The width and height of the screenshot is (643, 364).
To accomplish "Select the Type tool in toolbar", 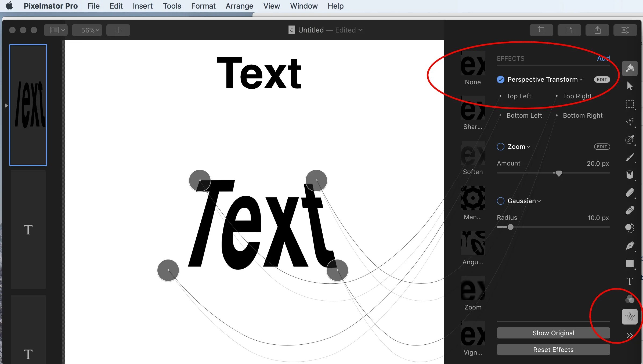I will tap(630, 281).
